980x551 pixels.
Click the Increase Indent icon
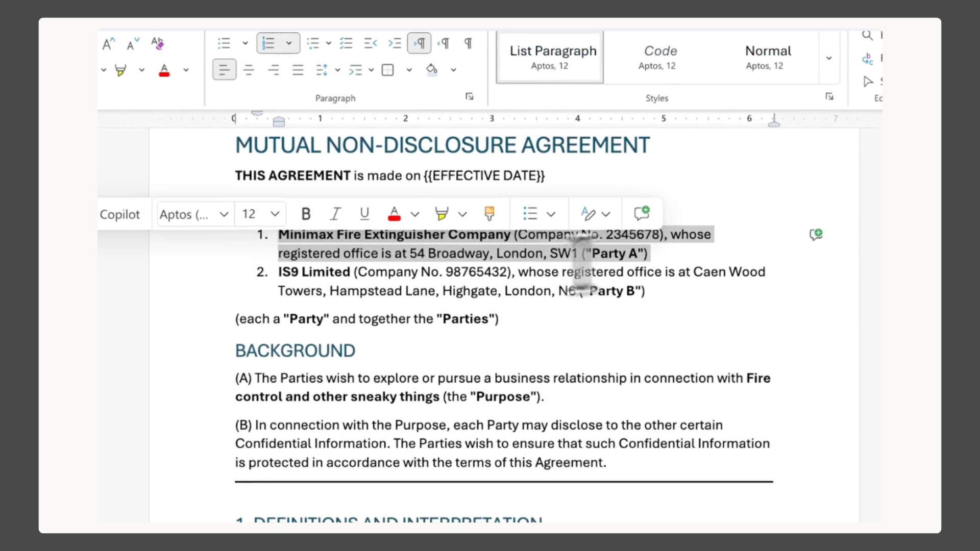(x=395, y=43)
